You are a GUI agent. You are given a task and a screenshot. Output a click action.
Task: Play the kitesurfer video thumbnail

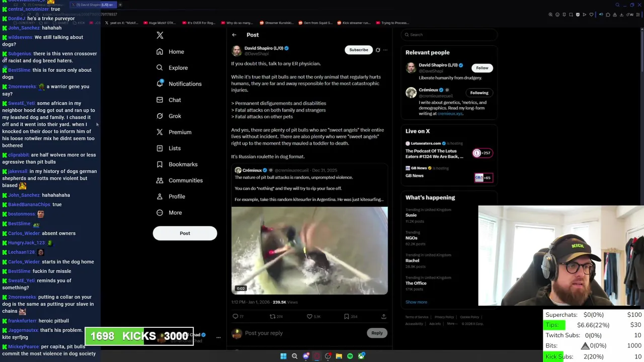309,250
